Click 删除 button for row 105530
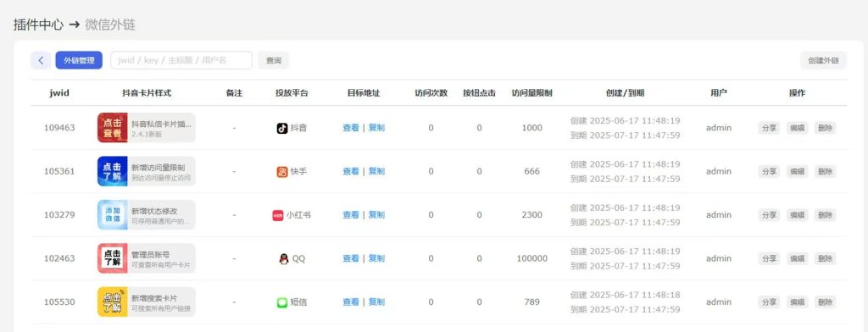 tap(825, 302)
